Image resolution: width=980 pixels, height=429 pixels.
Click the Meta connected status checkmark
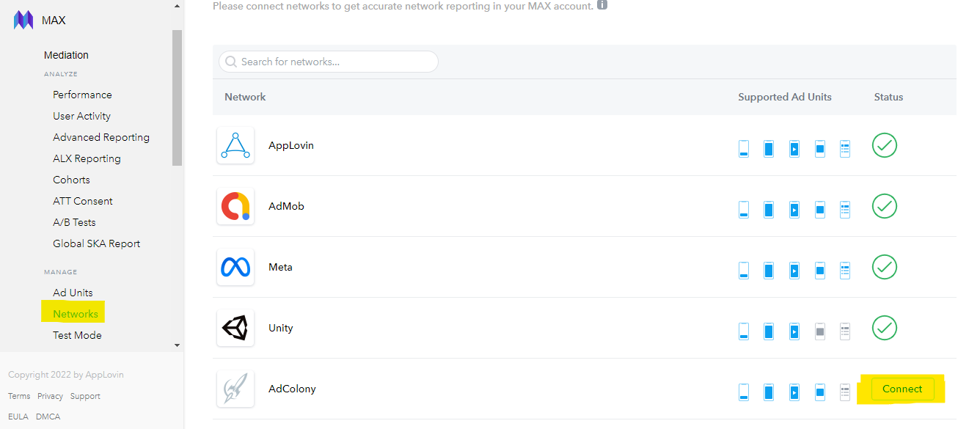point(885,267)
